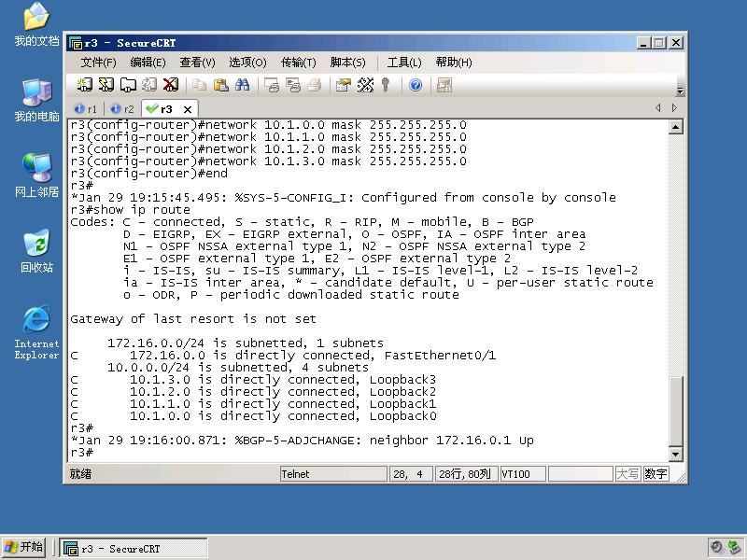Open Session Options toolbar icon
The height and width of the screenshot is (560, 747).
click(343, 85)
